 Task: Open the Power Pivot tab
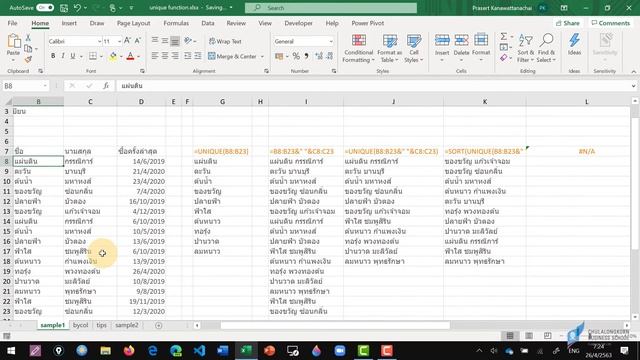coord(367,23)
